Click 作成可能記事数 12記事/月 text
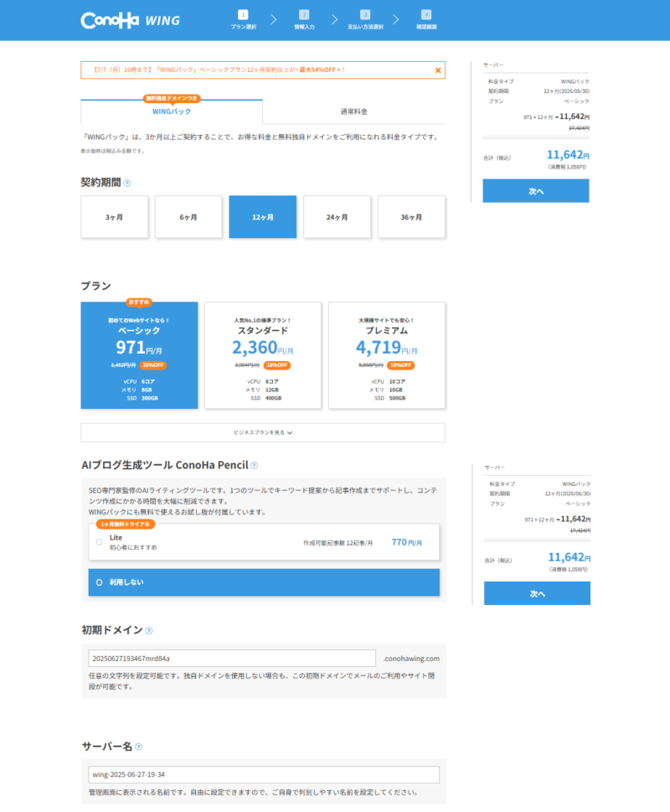The width and height of the screenshot is (670, 812). [x=338, y=543]
